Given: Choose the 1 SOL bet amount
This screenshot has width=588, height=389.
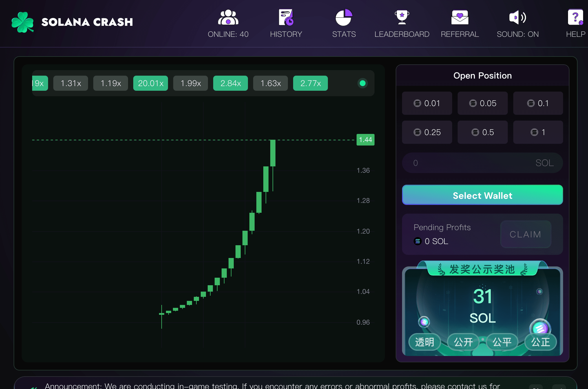Looking at the screenshot, I should (x=538, y=132).
